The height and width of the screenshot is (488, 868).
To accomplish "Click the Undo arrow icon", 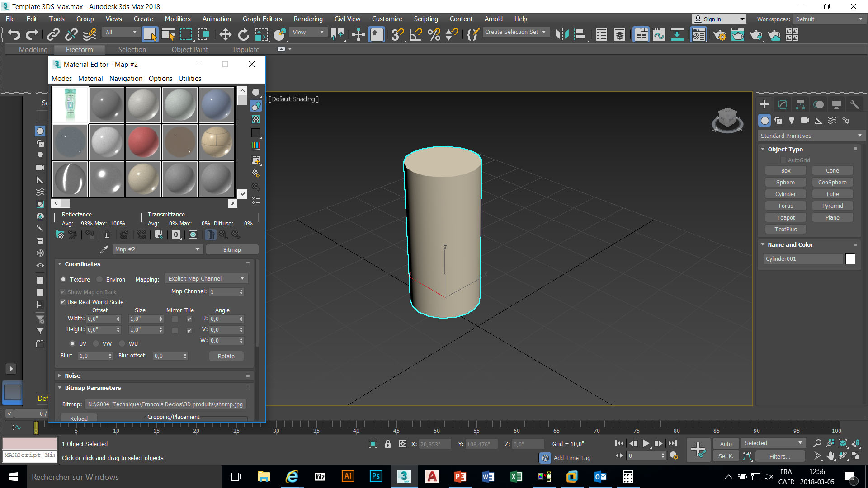I will click(14, 35).
